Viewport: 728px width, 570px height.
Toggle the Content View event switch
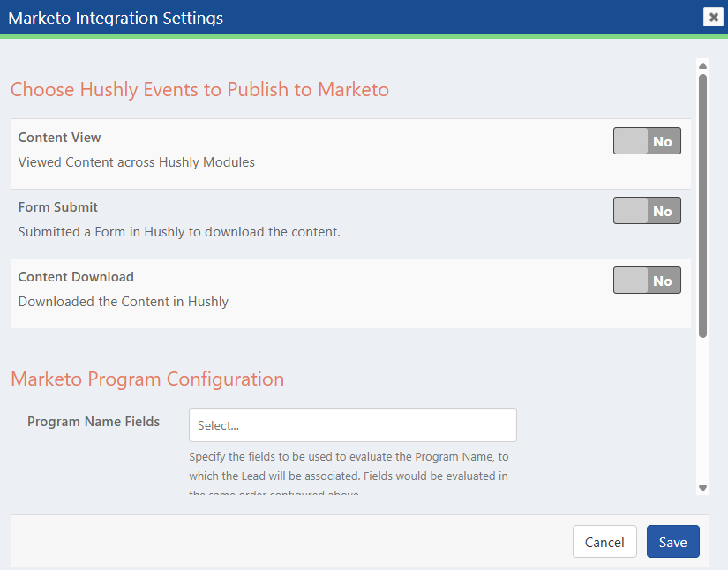(647, 140)
